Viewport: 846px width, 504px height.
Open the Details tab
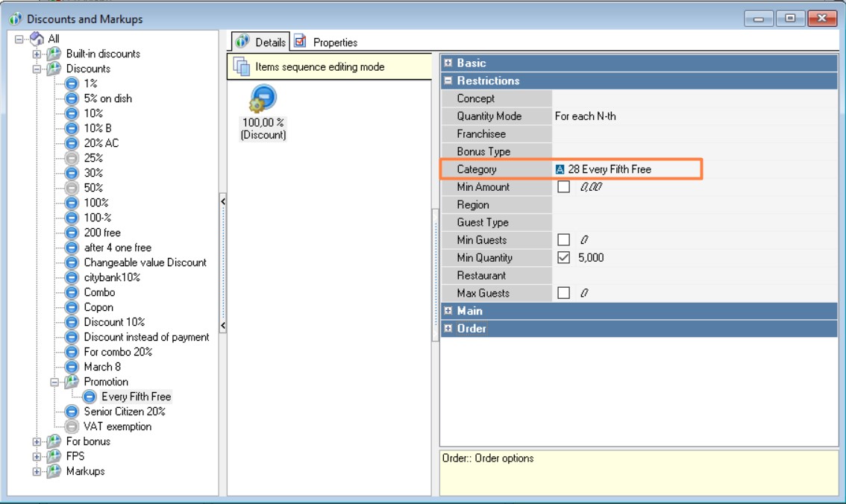pyautogui.click(x=261, y=42)
